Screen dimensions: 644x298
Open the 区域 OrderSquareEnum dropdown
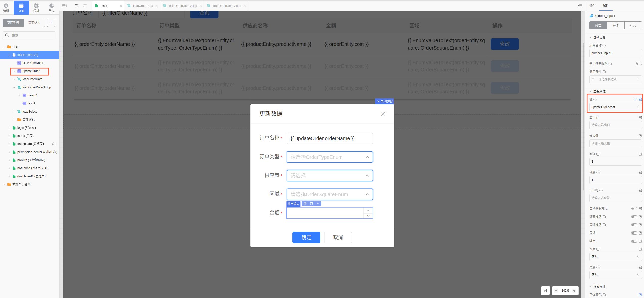pyautogui.click(x=330, y=194)
